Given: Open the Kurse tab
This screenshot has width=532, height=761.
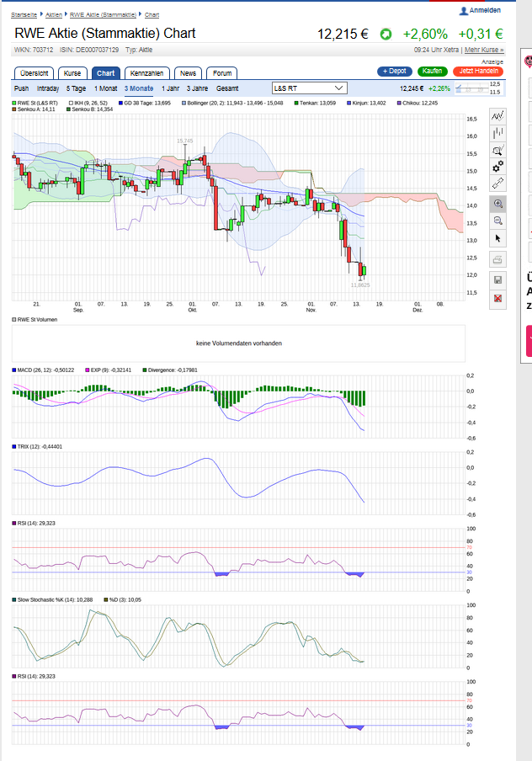Looking at the screenshot, I should [72, 73].
